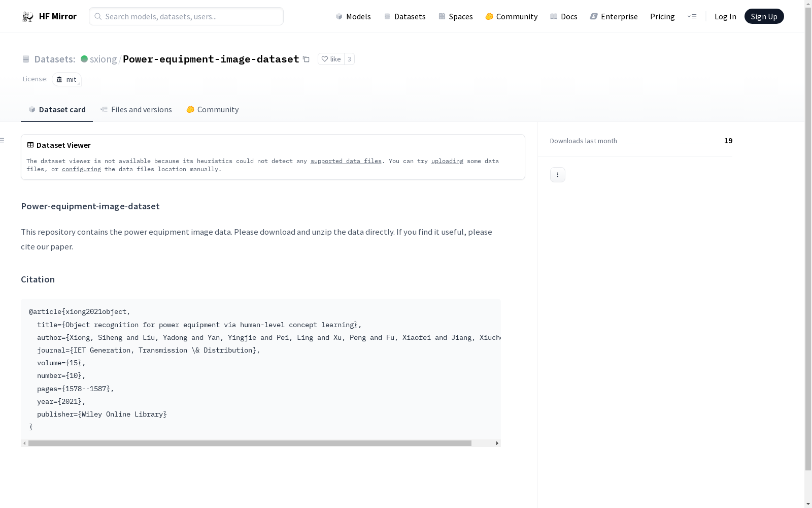The height and width of the screenshot is (508, 812).
Task: Open Datasets in the top navigation
Action: pyautogui.click(x=404, y=16)
